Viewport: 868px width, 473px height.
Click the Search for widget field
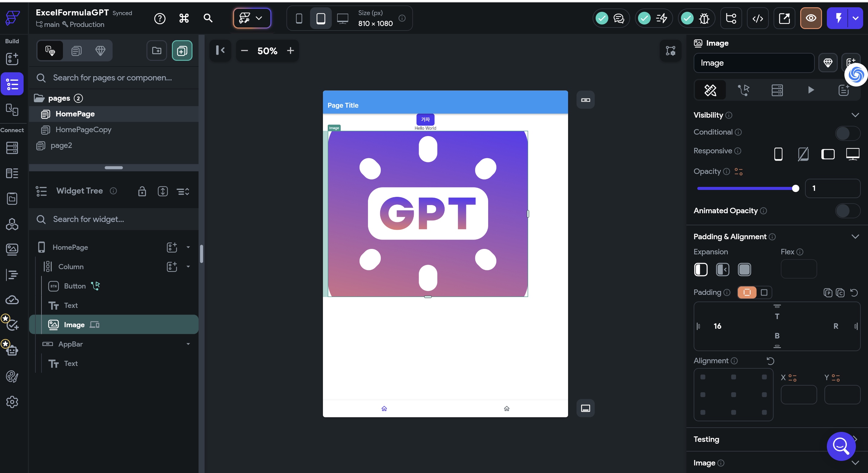pyautogui.click(x=113, y=219)
